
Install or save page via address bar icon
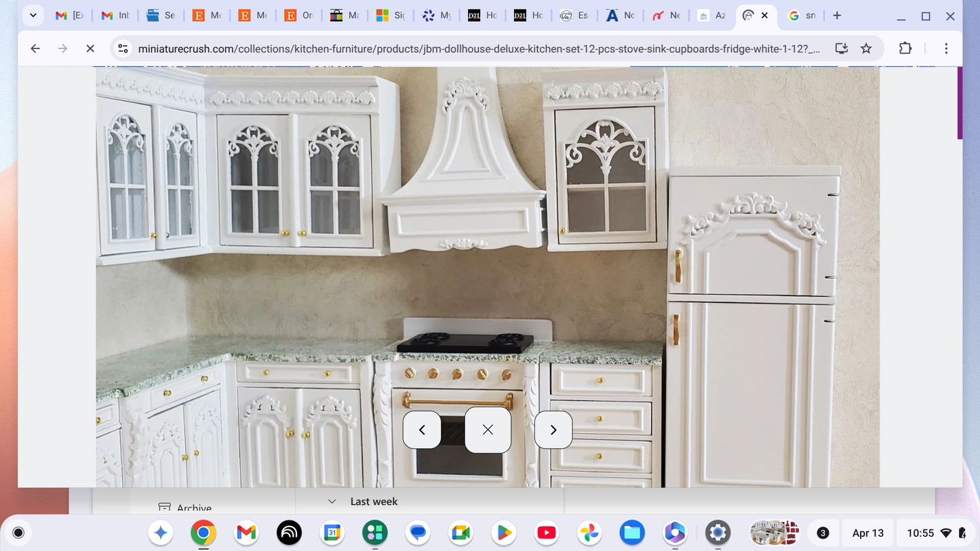842,48
